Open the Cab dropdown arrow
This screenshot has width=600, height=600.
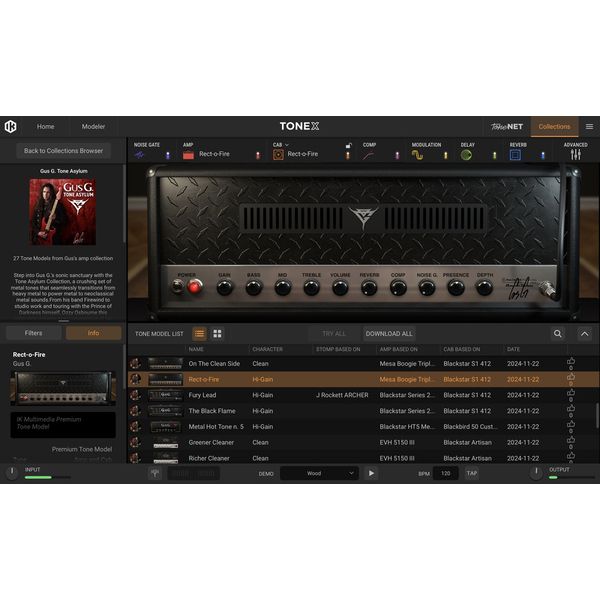[287, 145]
